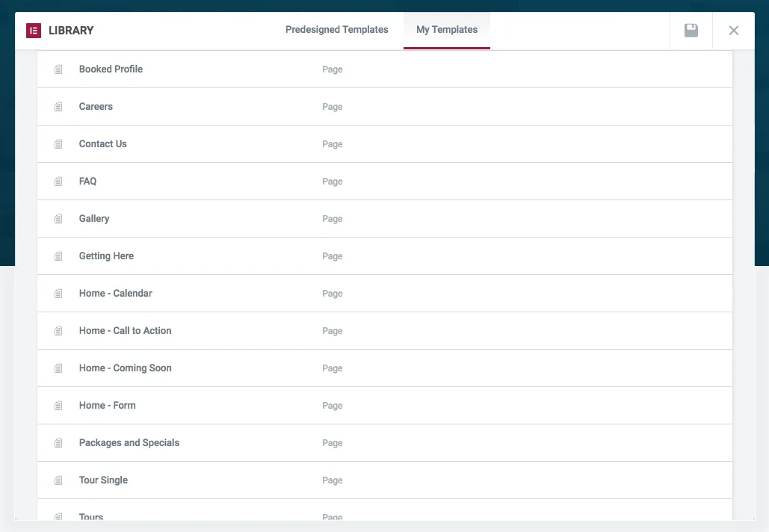This screenshot has width=769, height=532.
Task: Click the page icon beside Gallery
Action: tap(58, 218)
